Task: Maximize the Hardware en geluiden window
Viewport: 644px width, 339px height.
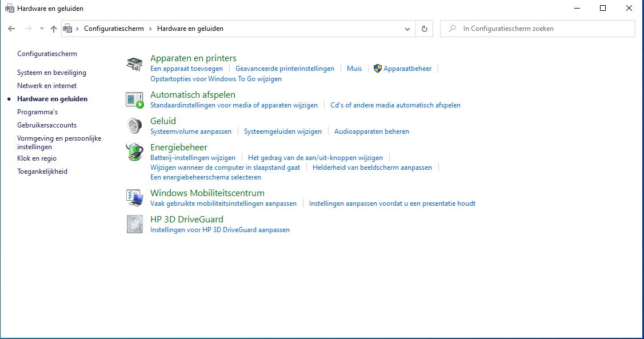Action: [x=603, y=8]
